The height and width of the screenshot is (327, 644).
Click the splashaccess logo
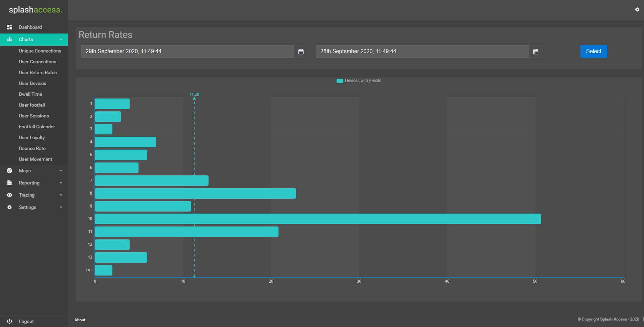coord(36,10)
